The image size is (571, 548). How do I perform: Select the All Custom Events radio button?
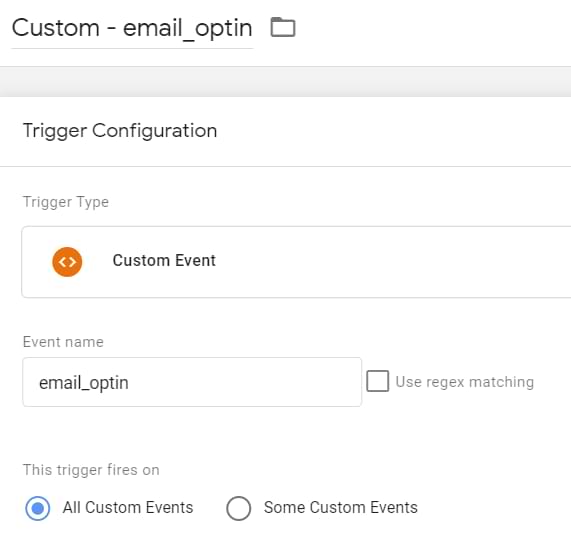[x=38, y=508]
